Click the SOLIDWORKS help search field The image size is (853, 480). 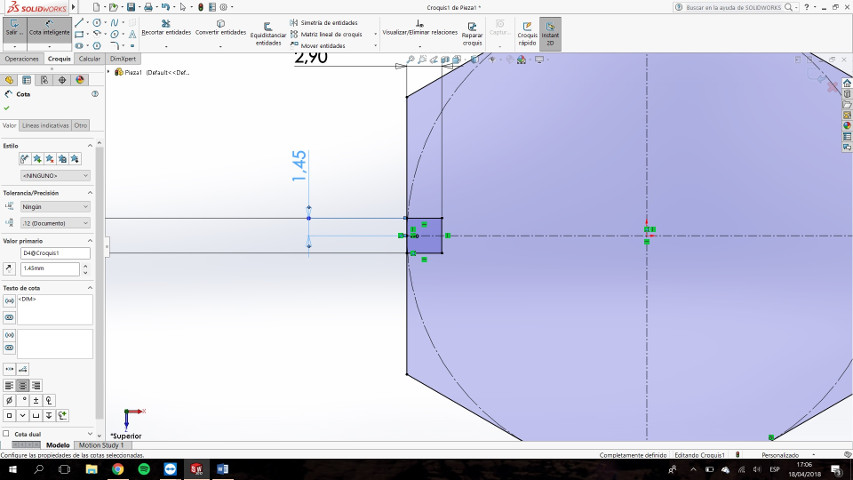734,8
